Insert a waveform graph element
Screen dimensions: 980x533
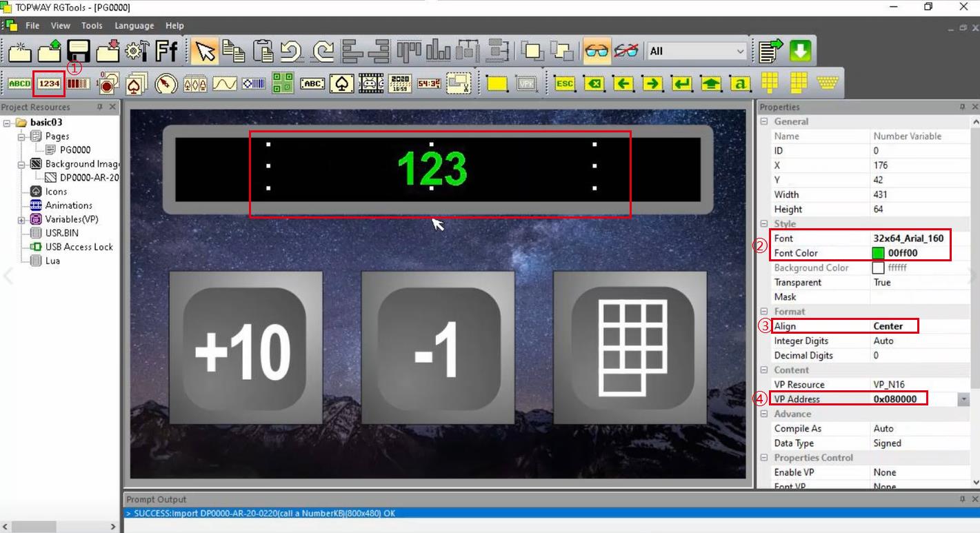coord(225,83)
